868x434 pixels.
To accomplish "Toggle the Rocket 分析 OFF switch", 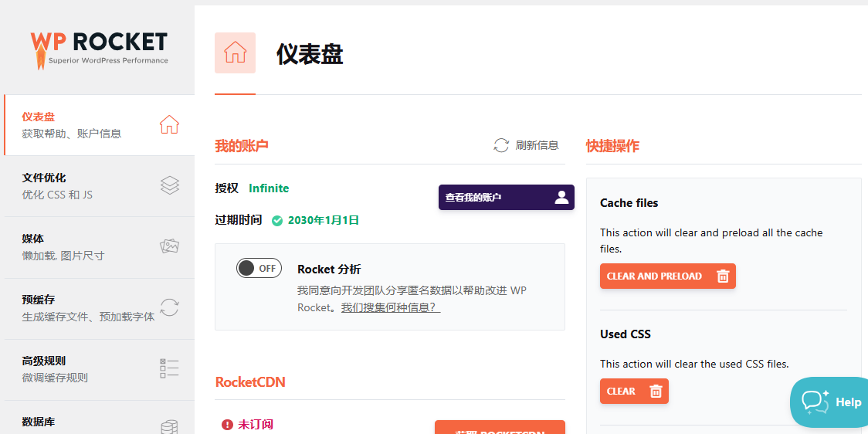I will pos(259,268).
